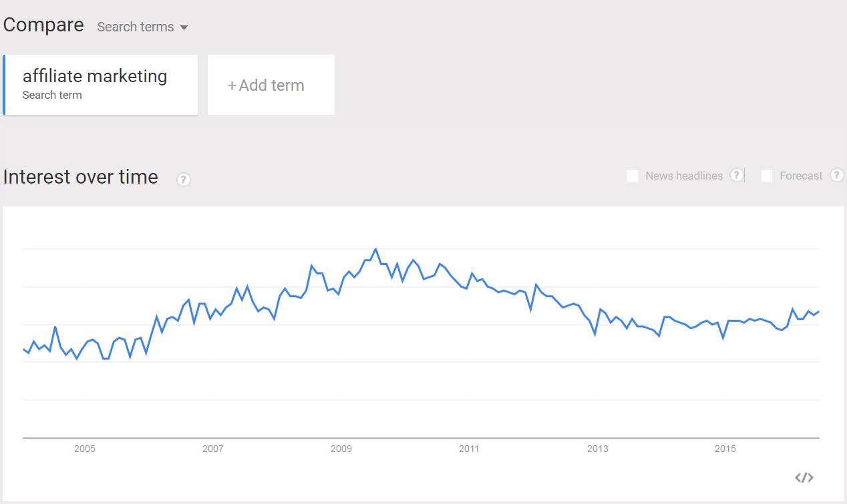Click the 2013 label on time axis
This screenshot has width=847, height=504.
coord(598,449)
